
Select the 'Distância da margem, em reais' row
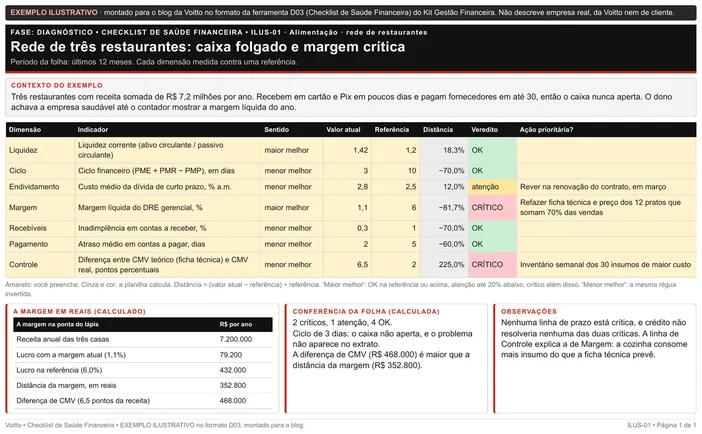click(143, 385)
